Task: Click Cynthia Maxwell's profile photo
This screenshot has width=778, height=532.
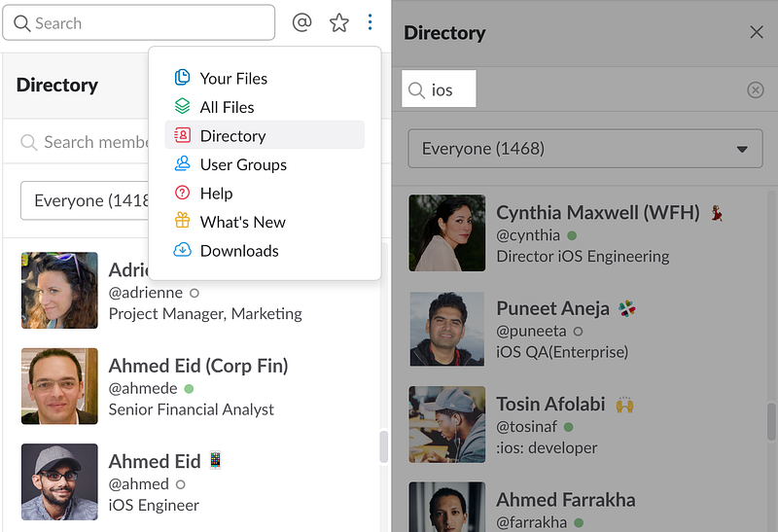Action: [x=447, y=232]
